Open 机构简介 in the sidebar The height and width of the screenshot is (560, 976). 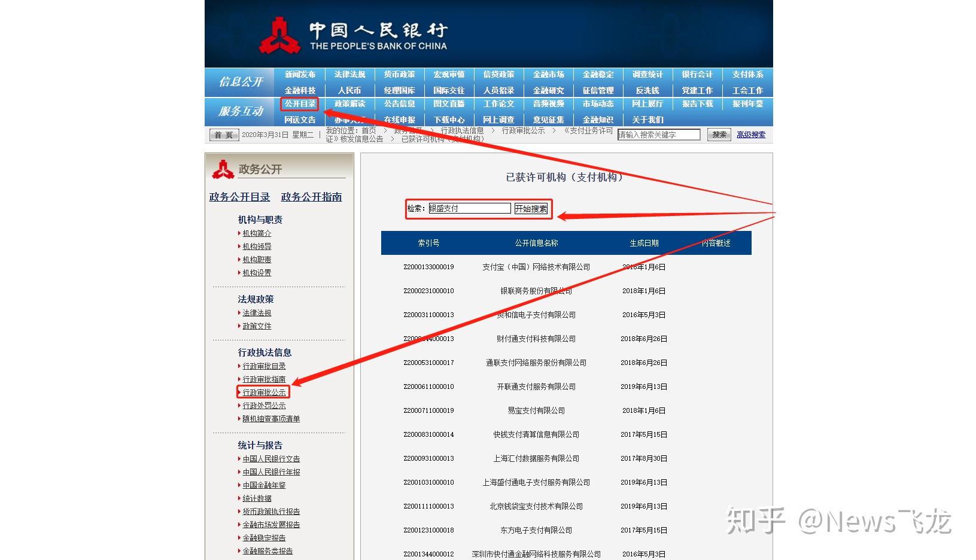(257, 233)
